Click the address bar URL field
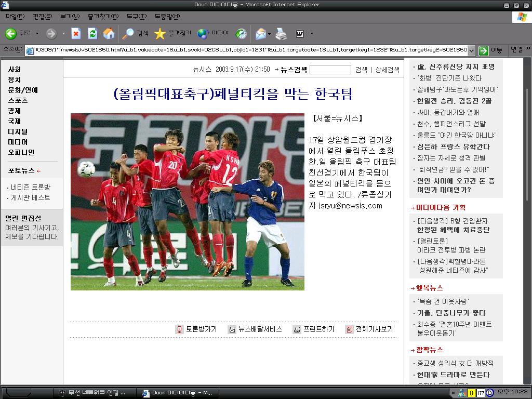This screenshot has height=399, width=532. (x=251, y=50)
